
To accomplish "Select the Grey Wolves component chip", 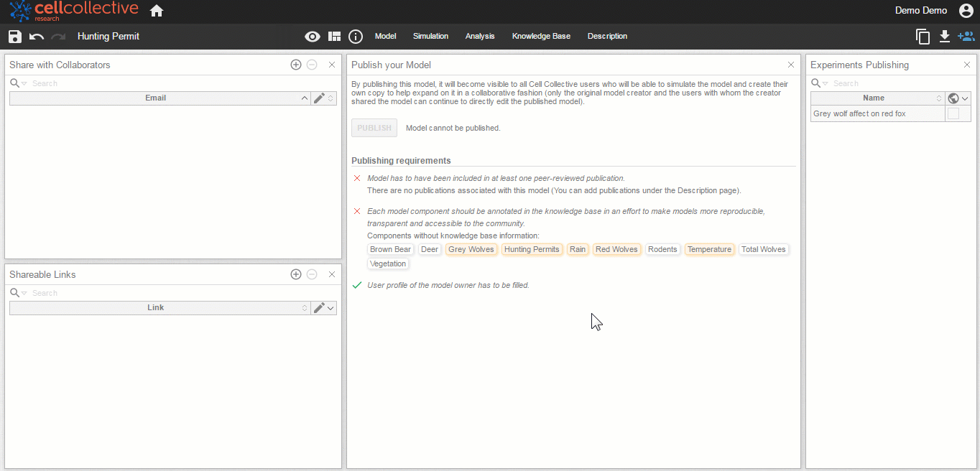I will [471, 250].
